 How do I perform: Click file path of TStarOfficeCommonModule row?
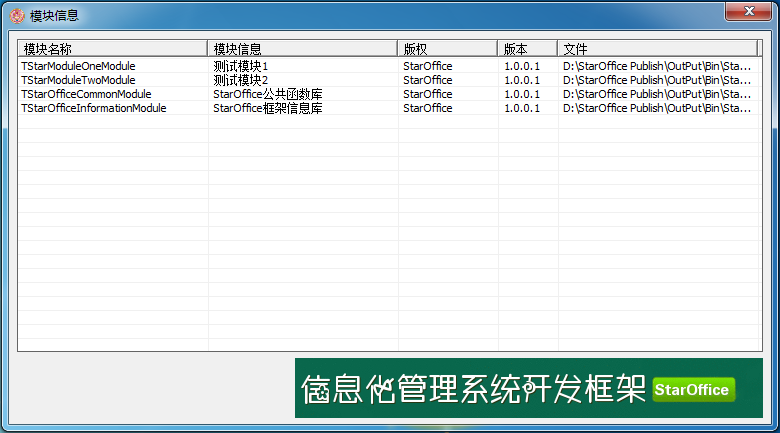657,94
